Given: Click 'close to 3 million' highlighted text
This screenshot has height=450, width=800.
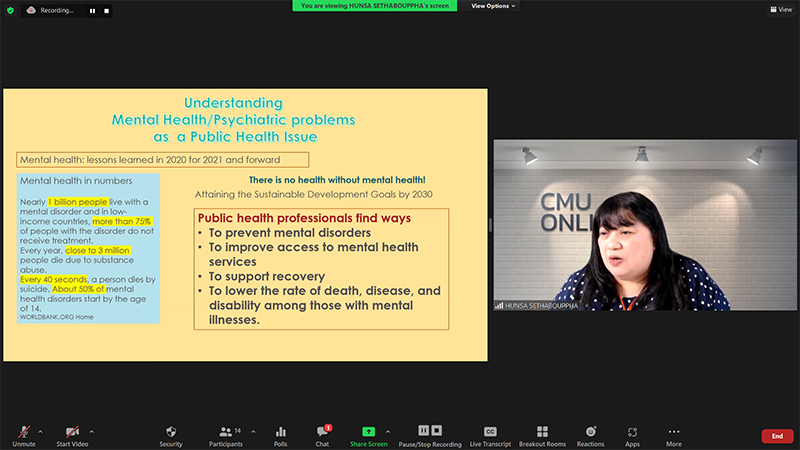Looking at the screenshot, I should click(x=98, y=251).
